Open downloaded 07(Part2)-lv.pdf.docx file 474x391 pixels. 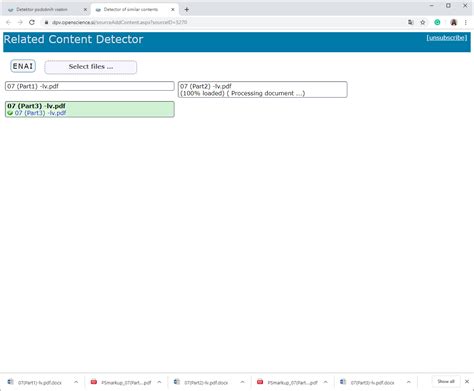tap(206, 382)
